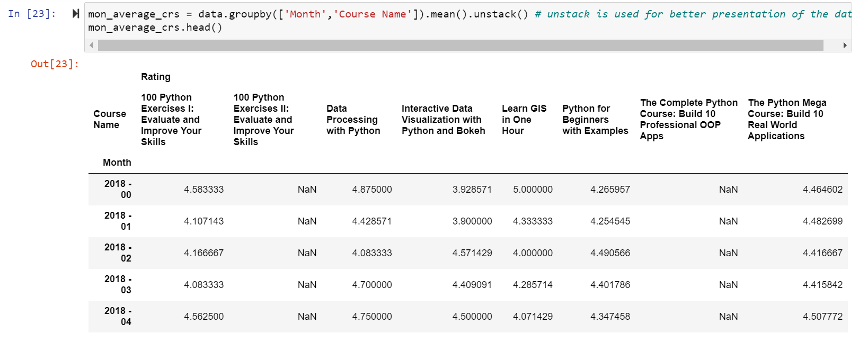Select header '100 Python Exercises I: Evaluate and Improve Your Skills'

click(171, 120)
